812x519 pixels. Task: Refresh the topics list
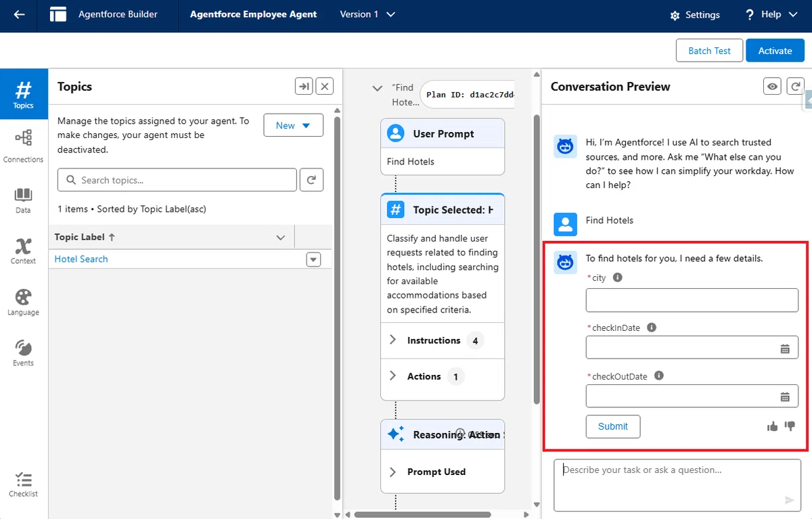coord(311,180)
